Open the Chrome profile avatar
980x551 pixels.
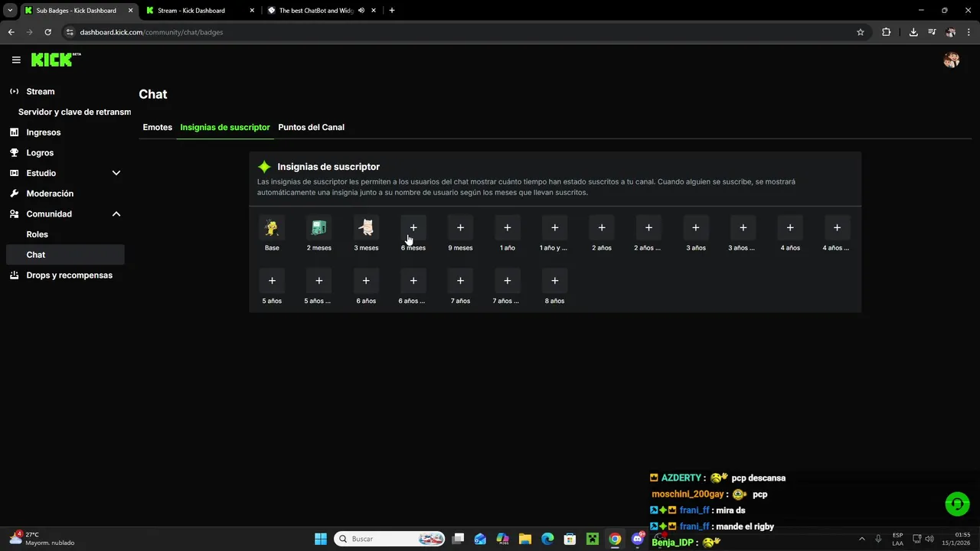pos(950,32)
